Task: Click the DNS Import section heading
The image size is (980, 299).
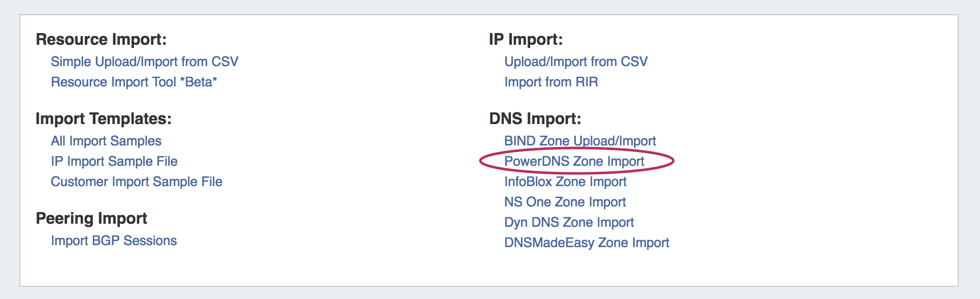Action: (535, 118)
